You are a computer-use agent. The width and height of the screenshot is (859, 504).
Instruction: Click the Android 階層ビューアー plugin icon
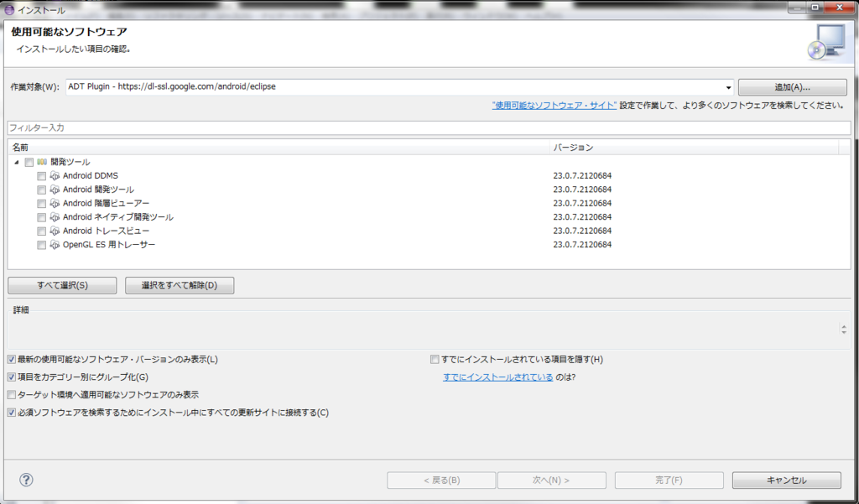tap(54, 203)
